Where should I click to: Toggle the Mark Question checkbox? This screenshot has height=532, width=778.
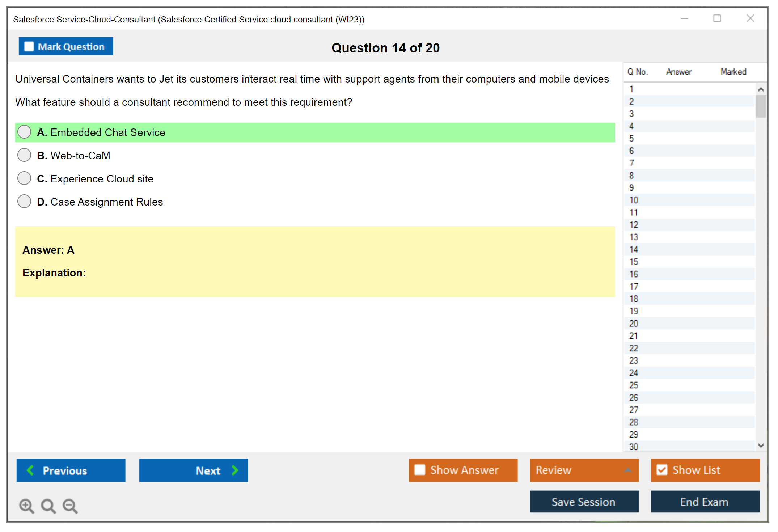[x=29, y=47]
